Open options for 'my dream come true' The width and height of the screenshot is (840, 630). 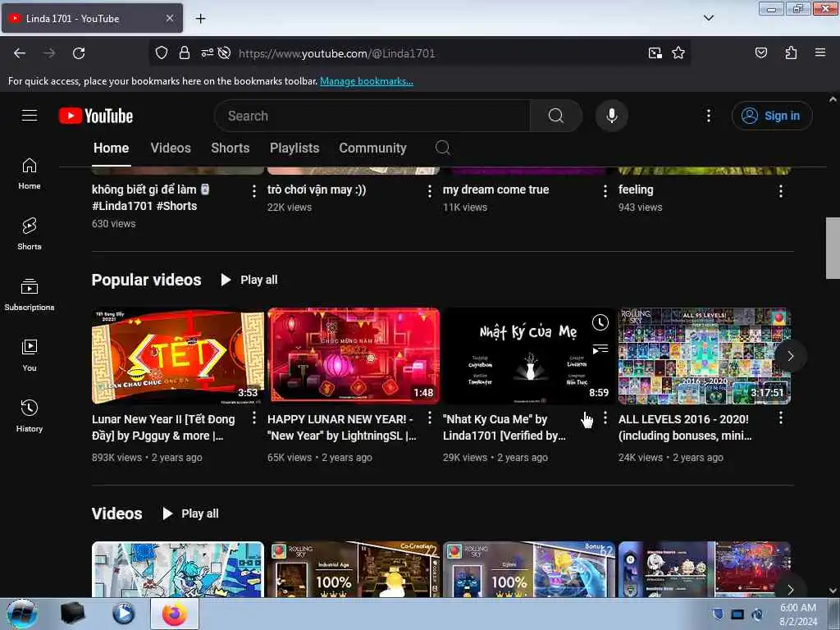coord(605,190)
